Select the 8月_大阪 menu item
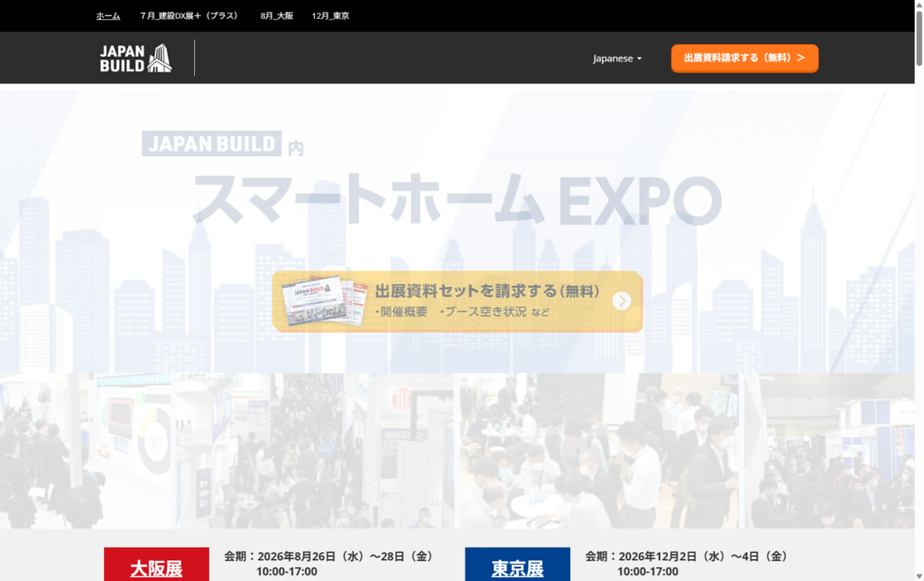Viewport: 924px width, 581px height. [x=276, y=15]
